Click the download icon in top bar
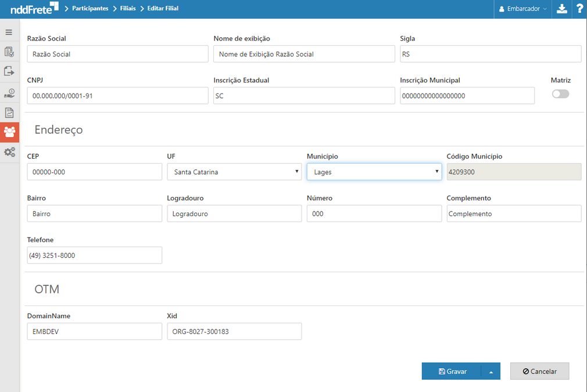587x392 pixels. [x=561, y=9]
